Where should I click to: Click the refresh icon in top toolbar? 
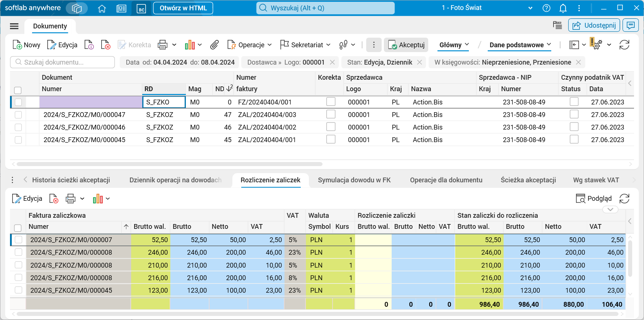[x=624, y=45]
